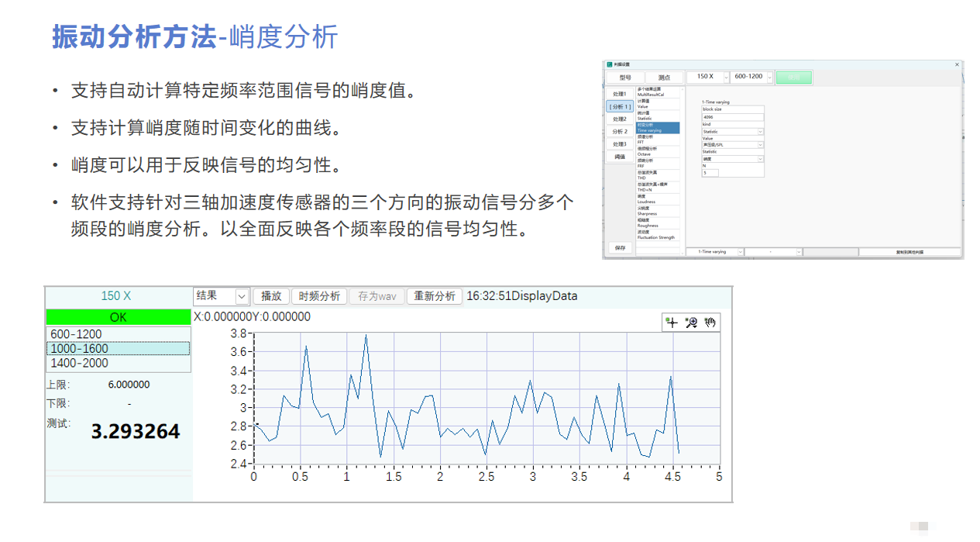Viewport: 980px width, 542px height.
Task: Open the 结果 display mode dropdown
Action: (x=242, y=295)
